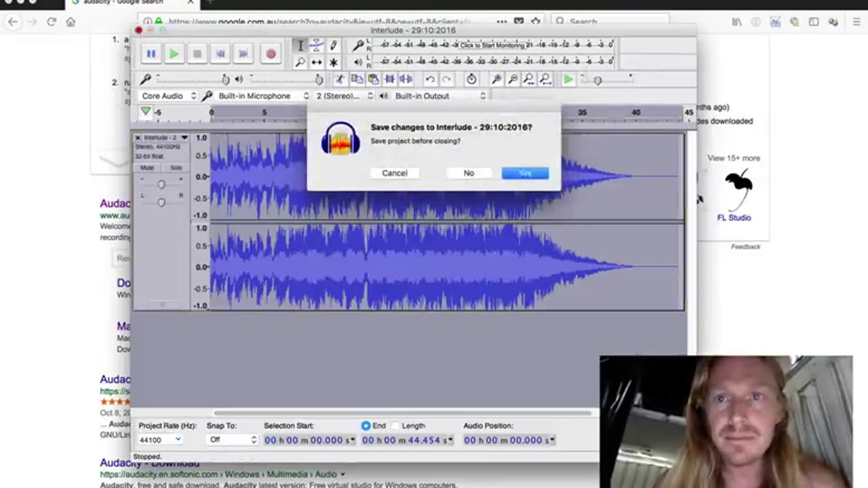Click the Skip to Start button
The image size is (868, 488).
pos(220,54)
